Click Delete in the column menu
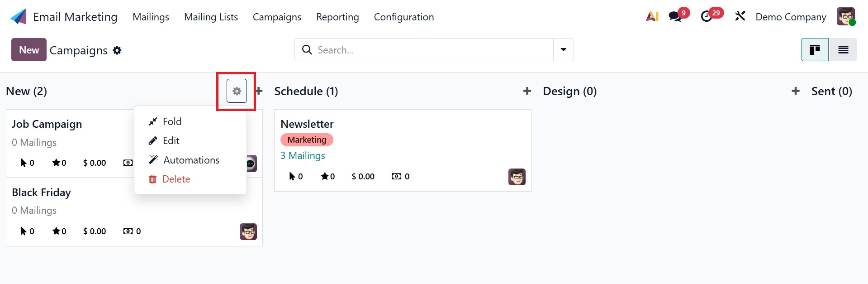Image resolution: width=868 pixels, height=284 pixels. coord(176,179)
